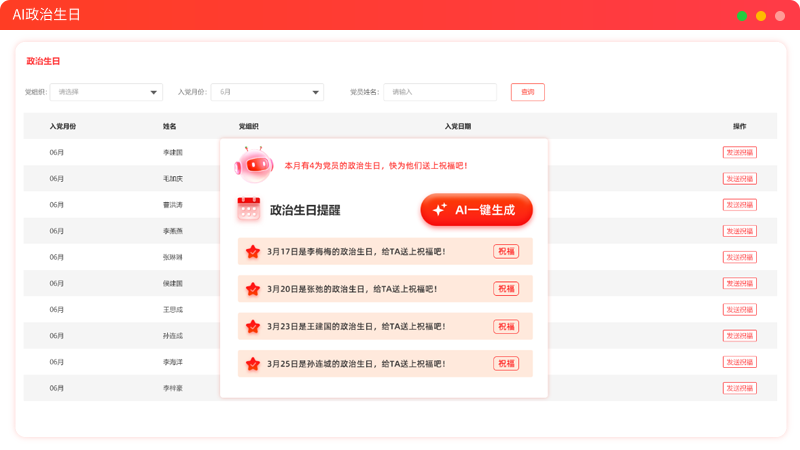Click the star icon for 孙连城's reminder

tap(253, 364)
